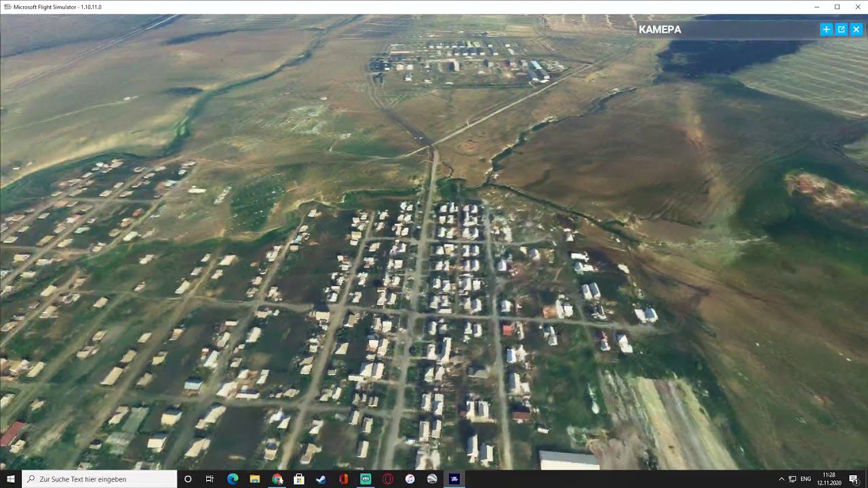Open the Windows Start menu
The width and height of the screenshot is (868, 488).
tap(11, 479)
